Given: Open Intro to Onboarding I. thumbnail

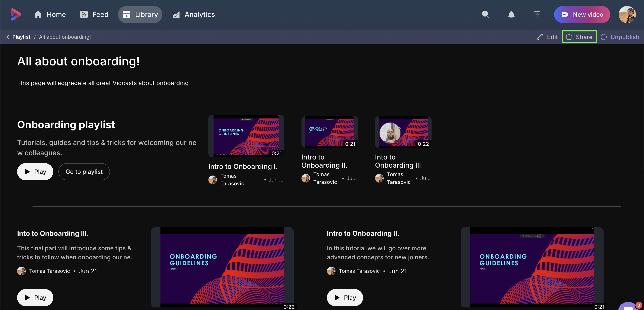Looking at the screenshot, I should click(246, 136).
